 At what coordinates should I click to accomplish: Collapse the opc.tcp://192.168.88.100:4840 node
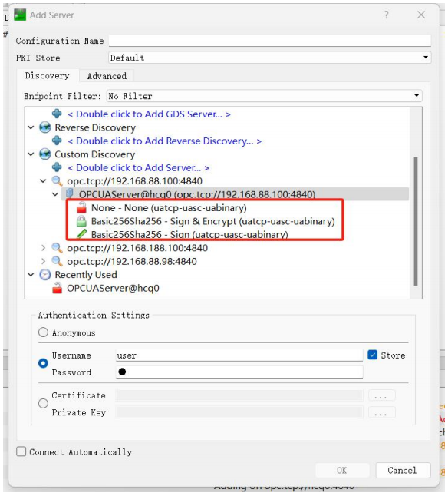pyautogui.click(x=43, y=181)
